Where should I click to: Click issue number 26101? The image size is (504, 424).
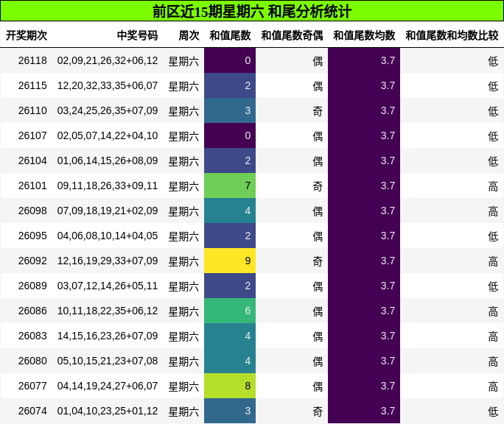[x=32, y=185]
